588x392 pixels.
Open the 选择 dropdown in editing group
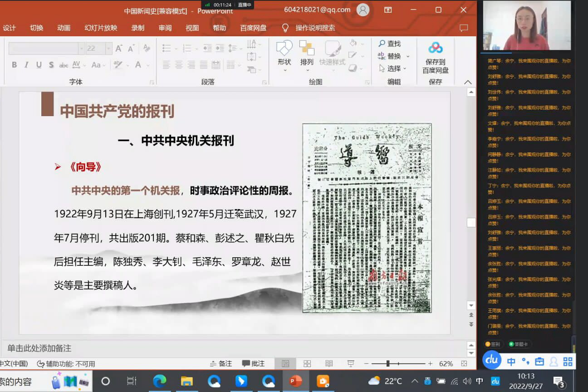click(x=393, y=69)
